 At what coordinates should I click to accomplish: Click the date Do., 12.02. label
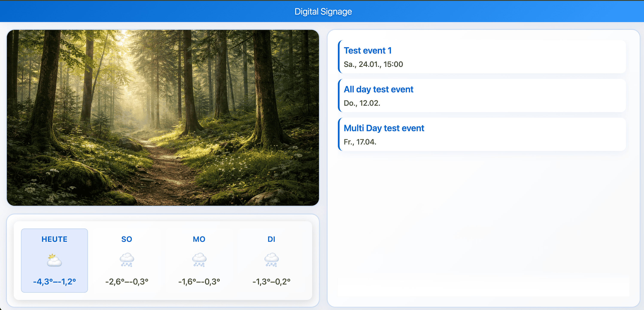[x=361, y=103]
